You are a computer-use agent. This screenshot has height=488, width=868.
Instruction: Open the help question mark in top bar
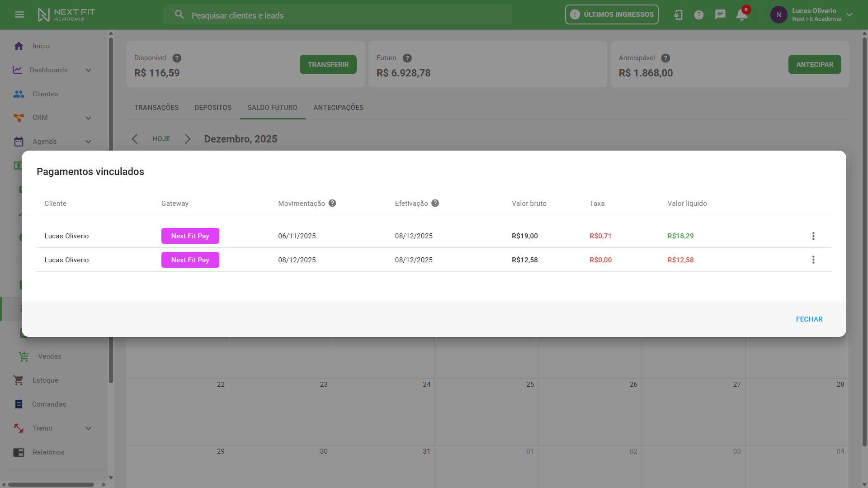tap(699, 15)
